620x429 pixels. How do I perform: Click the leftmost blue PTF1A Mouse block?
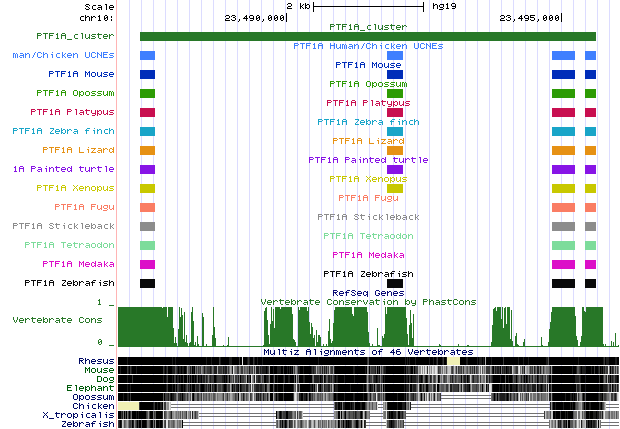147,75
